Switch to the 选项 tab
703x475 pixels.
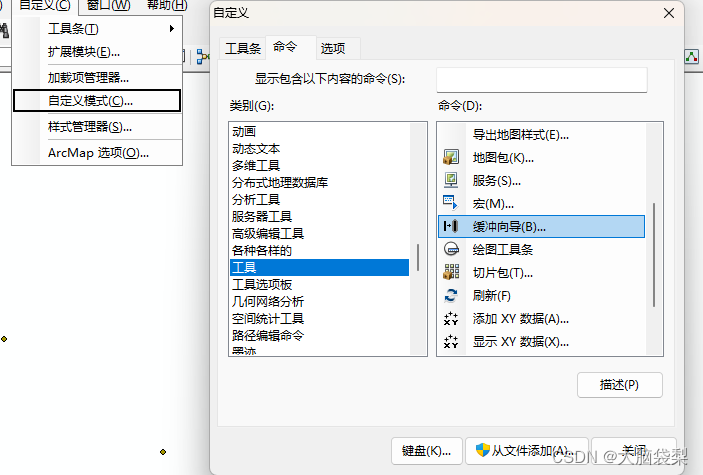tap(338, 48)
